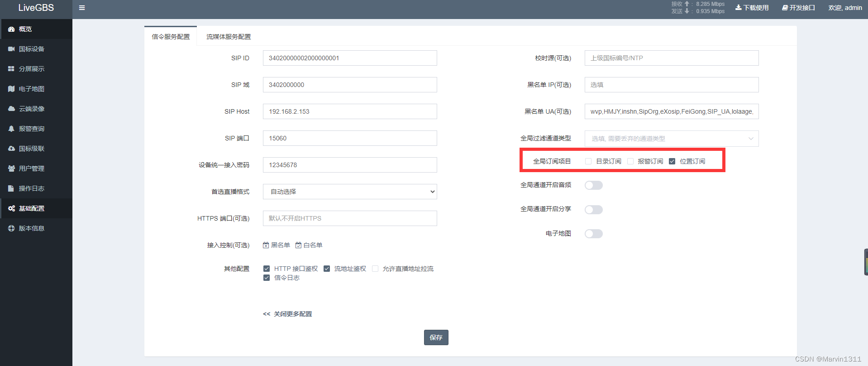Open the 国标级联 cloud upload icon
The width and height of the screenshot is (868, 366).
tap(11, 149)
